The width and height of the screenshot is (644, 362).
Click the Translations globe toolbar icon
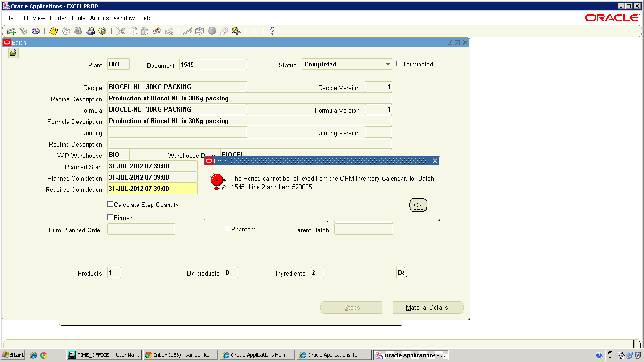click(212, 31)
